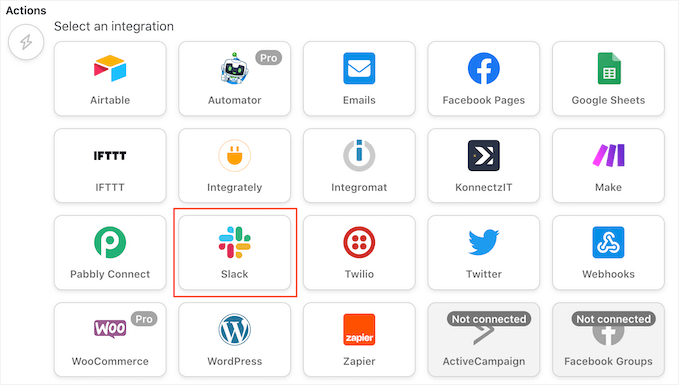Pick the Zapier integration
This screenshot has width=680, height=387.
point(359,340)
